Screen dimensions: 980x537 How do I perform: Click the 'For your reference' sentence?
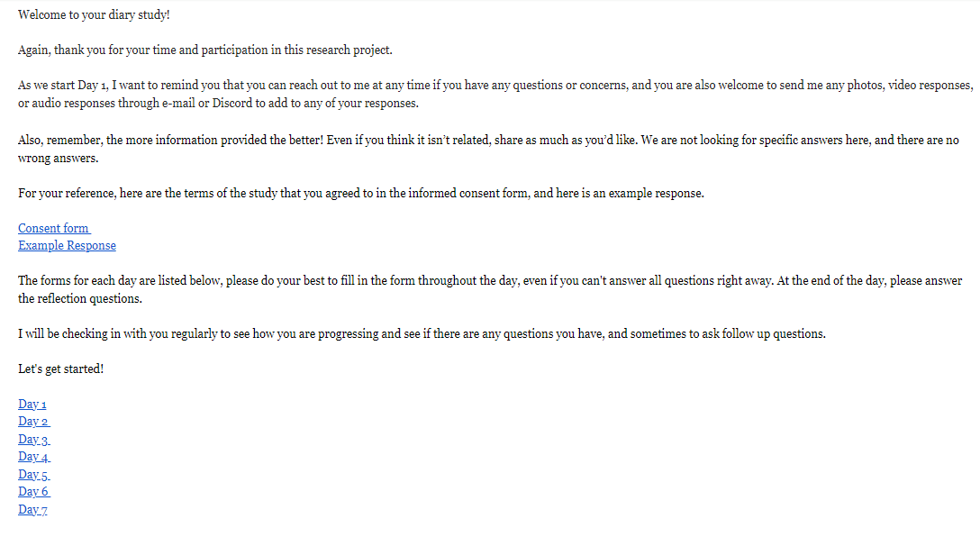361,193
